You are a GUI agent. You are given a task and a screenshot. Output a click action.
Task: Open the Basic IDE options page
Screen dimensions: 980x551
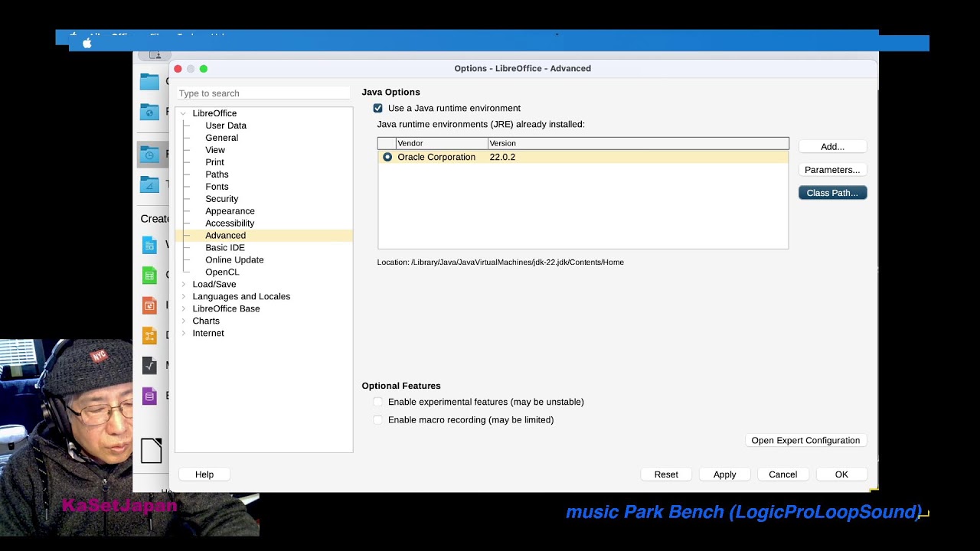click(225, 248)
